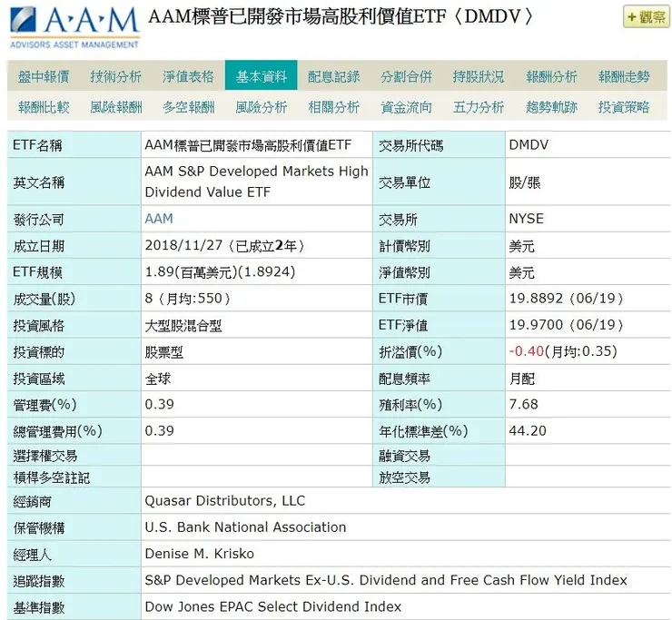Image resolution: width=672 pixels, height=620 pixels.
Task: Select the annualized std deviation 44.20
Action: click(x=528, y=430)
